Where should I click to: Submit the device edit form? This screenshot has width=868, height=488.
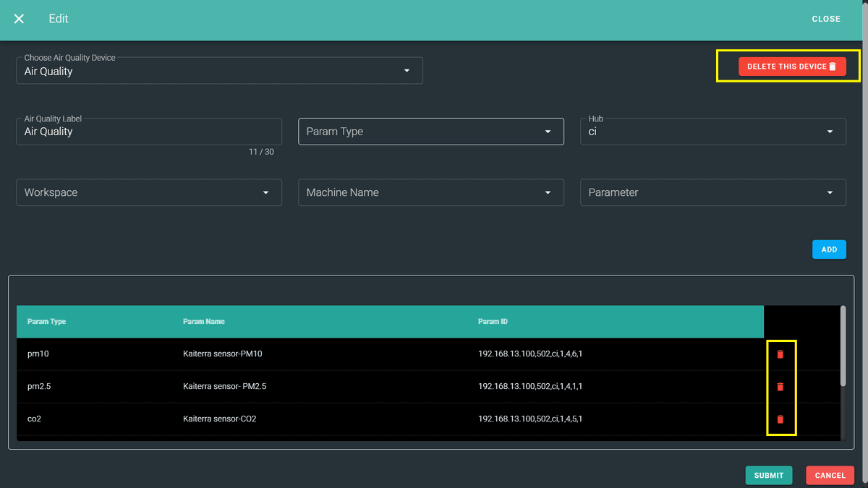tap(768, 475)
